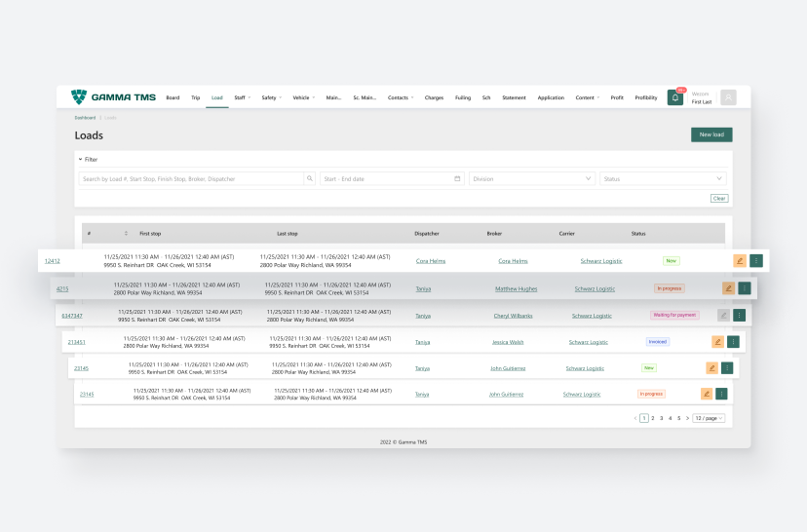Click the New load button

pos(711,134)
